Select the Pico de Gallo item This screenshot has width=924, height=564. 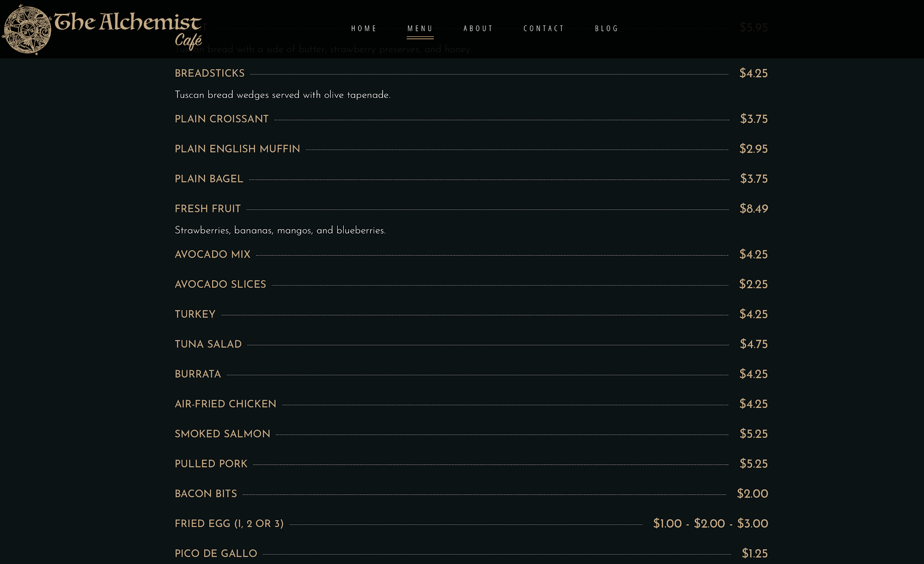[216, 554]
